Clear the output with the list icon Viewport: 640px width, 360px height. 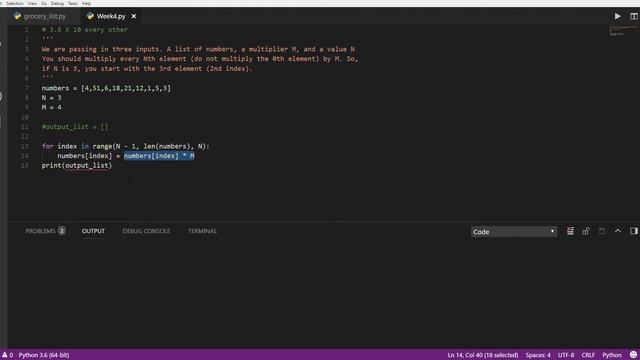pos(570,231)
